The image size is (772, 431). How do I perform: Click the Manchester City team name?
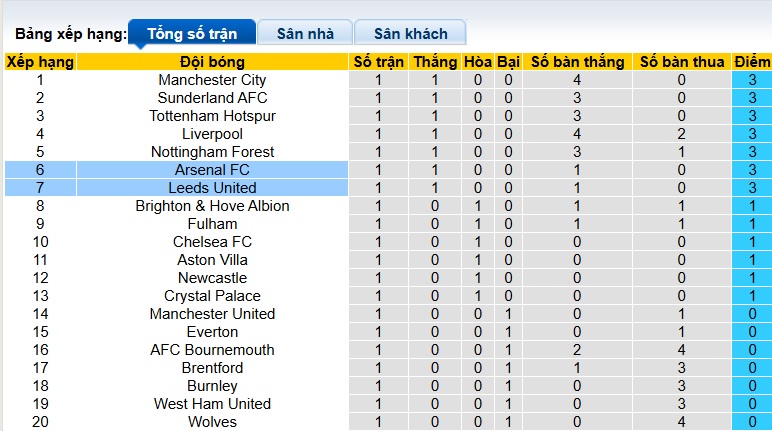(x=212, y=80)
